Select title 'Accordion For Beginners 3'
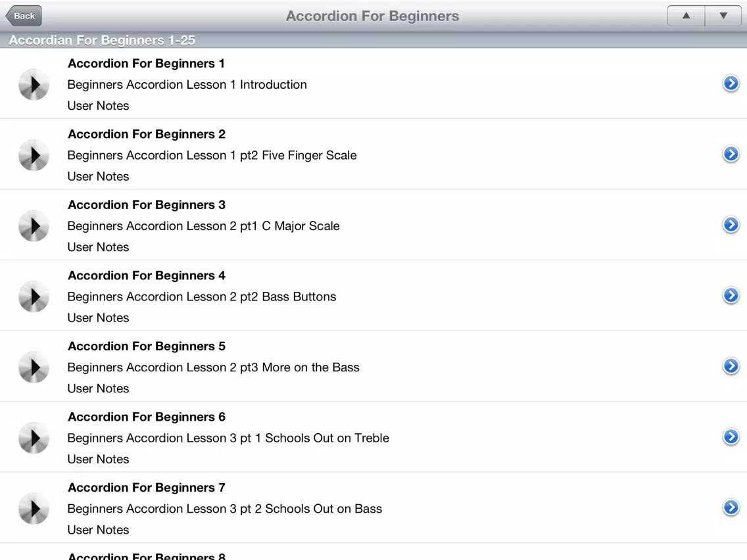Viewport: 747px width, 560px height. coord(146,205)
